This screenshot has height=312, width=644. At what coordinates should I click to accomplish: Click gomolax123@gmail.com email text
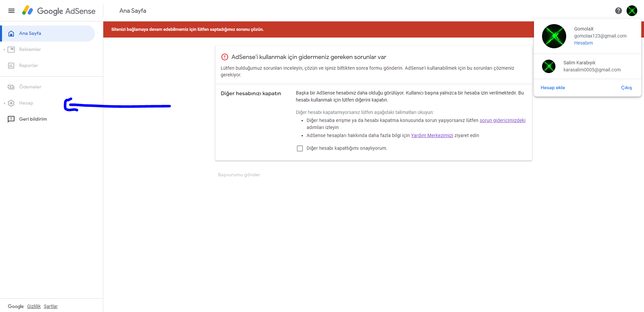[600, 36]
